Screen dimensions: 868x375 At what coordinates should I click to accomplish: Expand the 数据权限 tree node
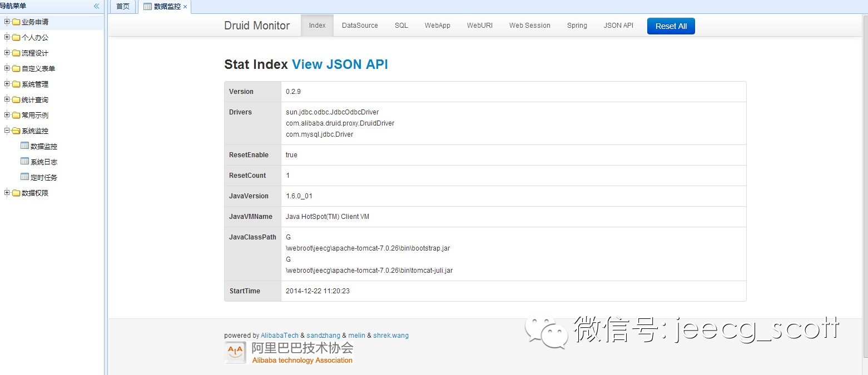pos(7,193)
